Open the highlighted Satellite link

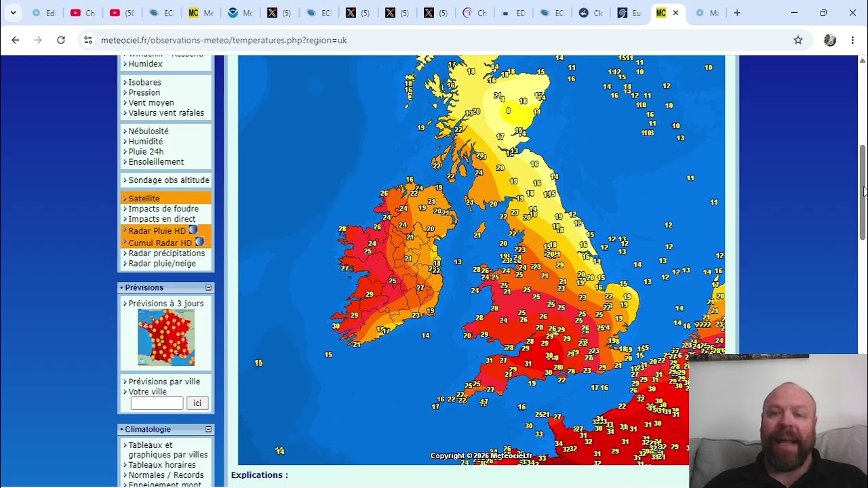coord(144,199)
